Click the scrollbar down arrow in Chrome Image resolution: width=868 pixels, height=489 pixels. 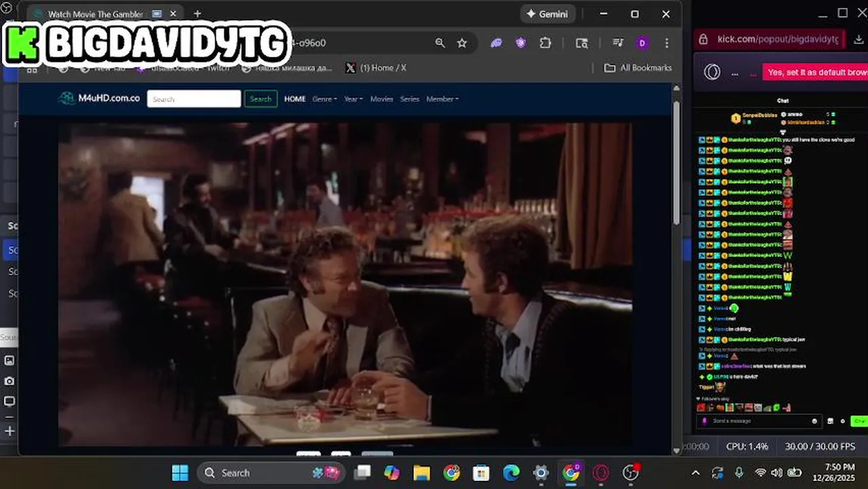coord(676,450)
